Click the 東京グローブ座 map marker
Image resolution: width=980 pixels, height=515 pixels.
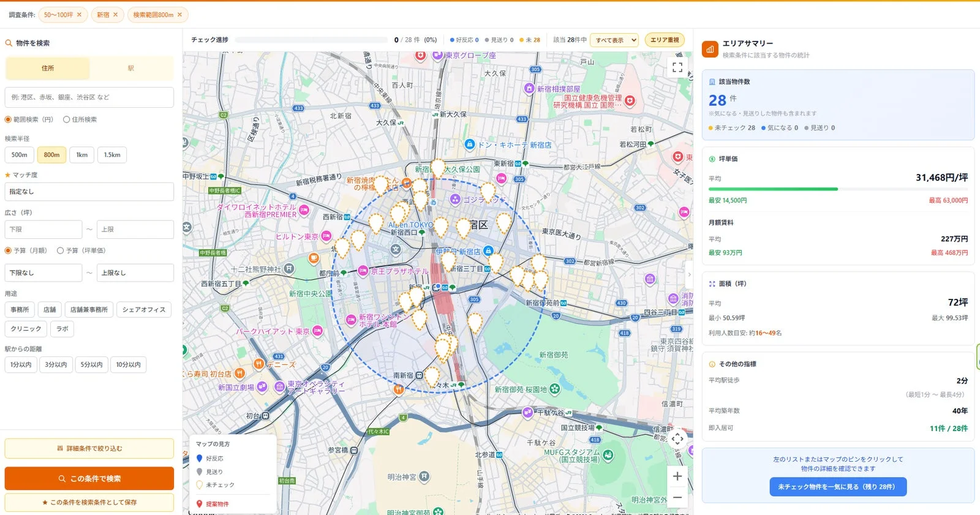[437, 55]
